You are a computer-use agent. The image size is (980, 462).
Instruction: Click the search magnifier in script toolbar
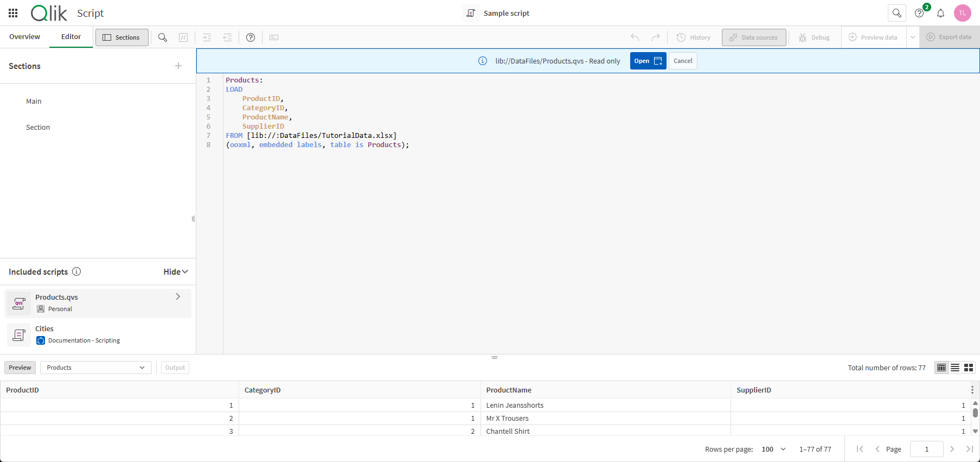pyautogui.click(x=162, y=37)
